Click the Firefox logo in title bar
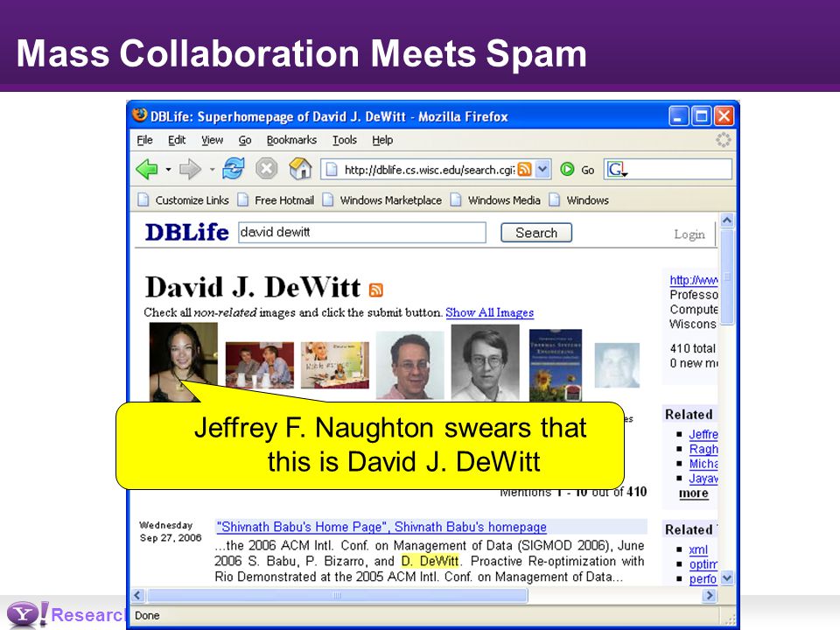 139,115
